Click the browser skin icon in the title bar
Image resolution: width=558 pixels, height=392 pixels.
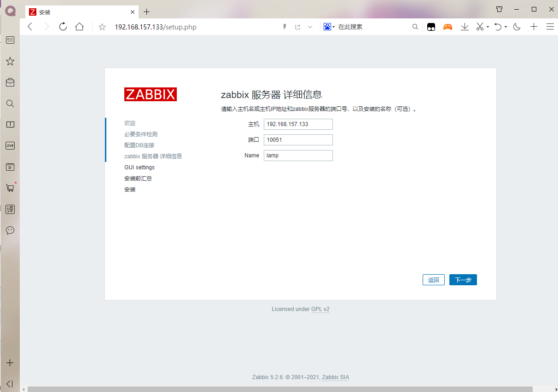[500, 9]
